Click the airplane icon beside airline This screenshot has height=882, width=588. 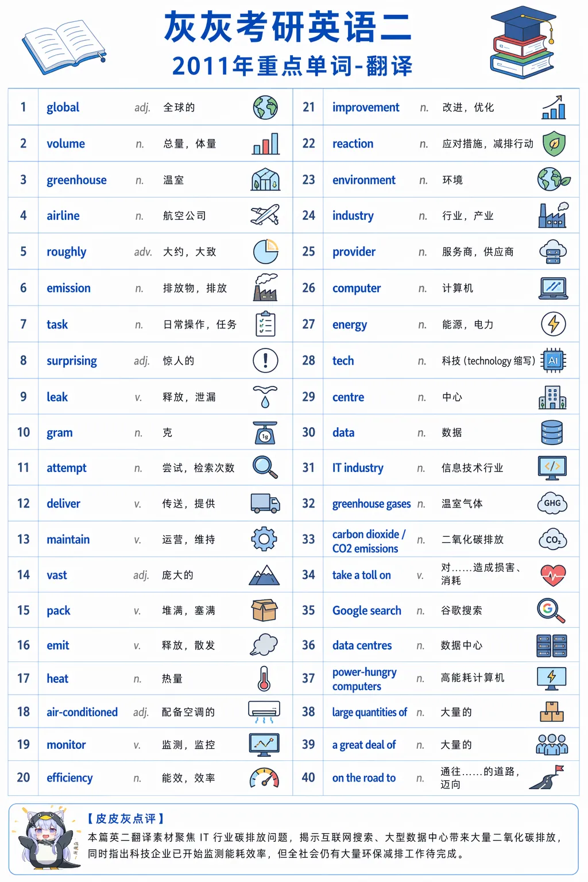[265, 215]
